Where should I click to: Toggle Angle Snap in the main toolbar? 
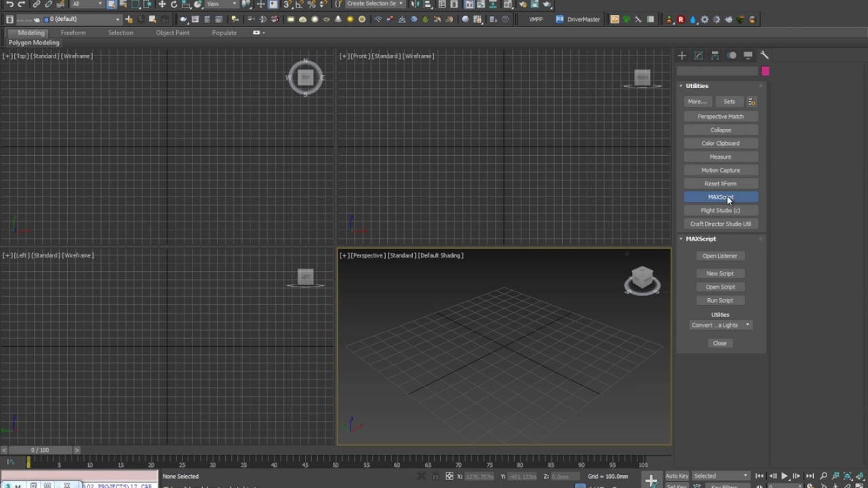[299, 4]
